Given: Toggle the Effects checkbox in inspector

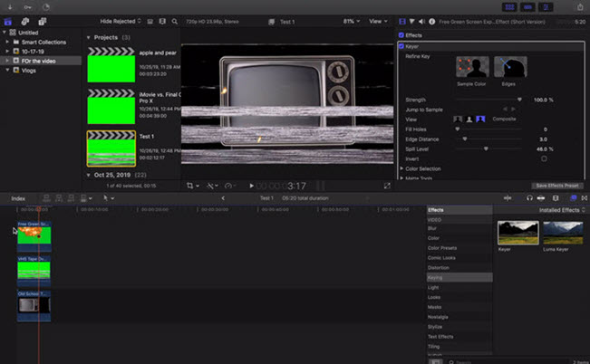Looking at the screenshot, I should click(401, 35).
